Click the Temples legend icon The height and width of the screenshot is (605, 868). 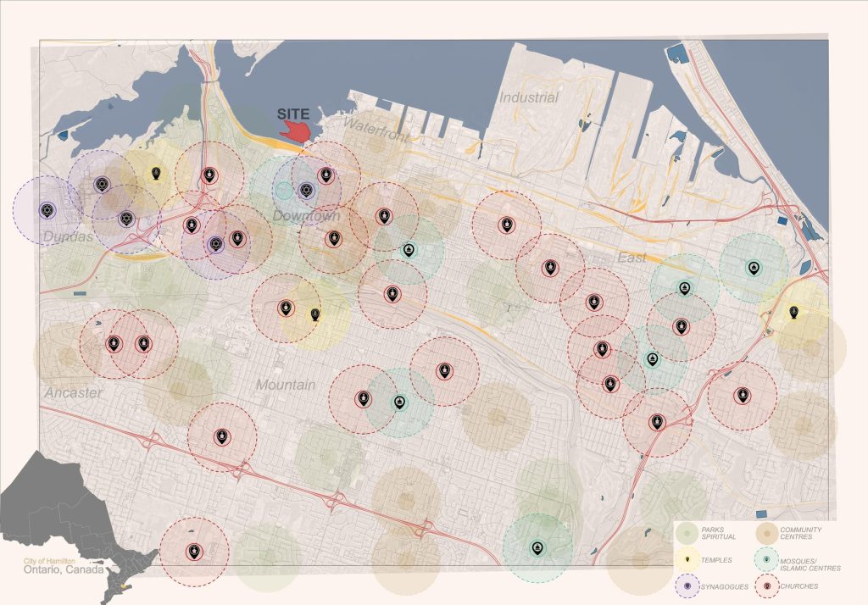click(688, 560)
